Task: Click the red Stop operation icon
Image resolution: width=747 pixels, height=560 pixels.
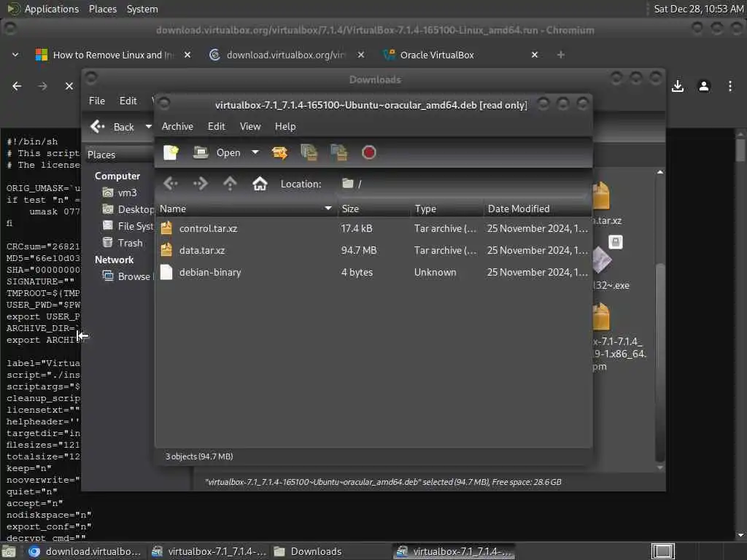Action: point(368,152)
